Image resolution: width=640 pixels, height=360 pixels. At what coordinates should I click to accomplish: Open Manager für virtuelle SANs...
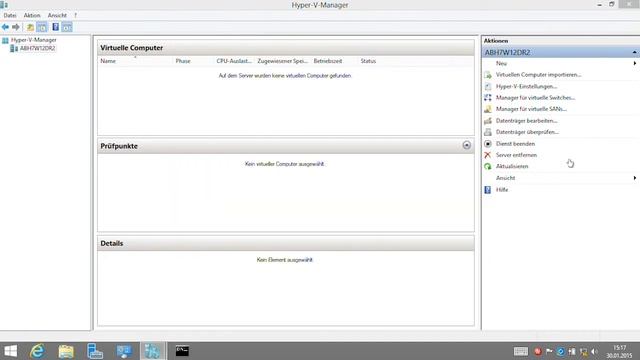point(531,109)
